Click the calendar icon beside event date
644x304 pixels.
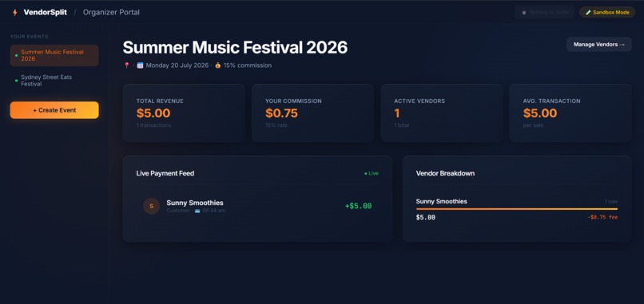coord(140,65)
